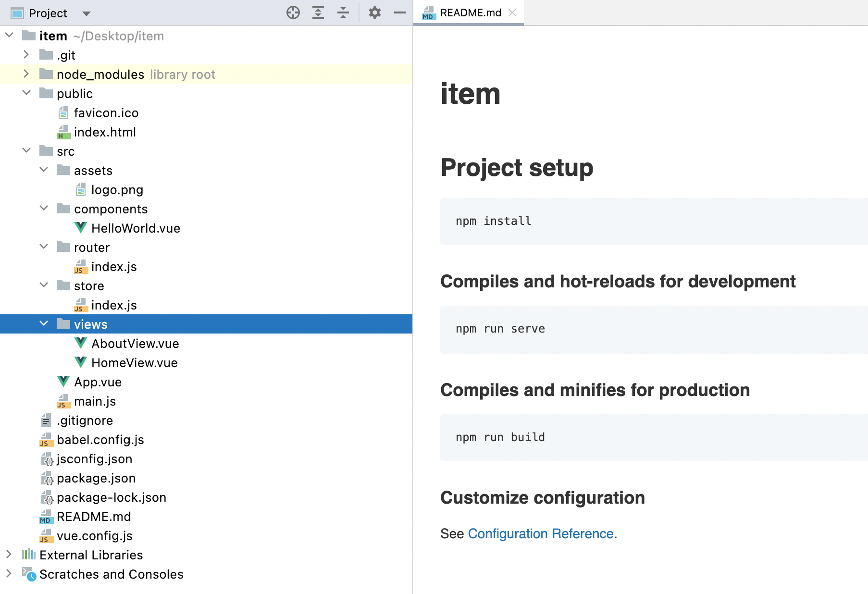Click the 'Project setup' heading
Screen dimensions: 868x594
click(517, 168)
